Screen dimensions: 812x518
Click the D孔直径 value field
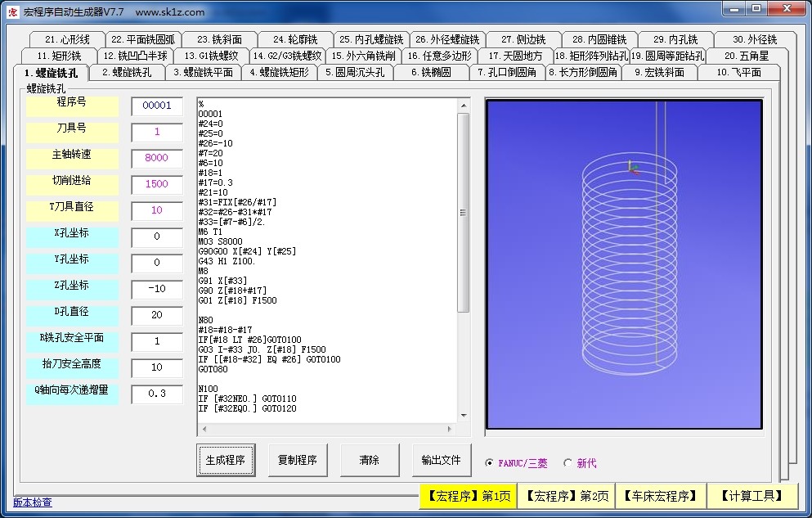(x=157, y=315)
